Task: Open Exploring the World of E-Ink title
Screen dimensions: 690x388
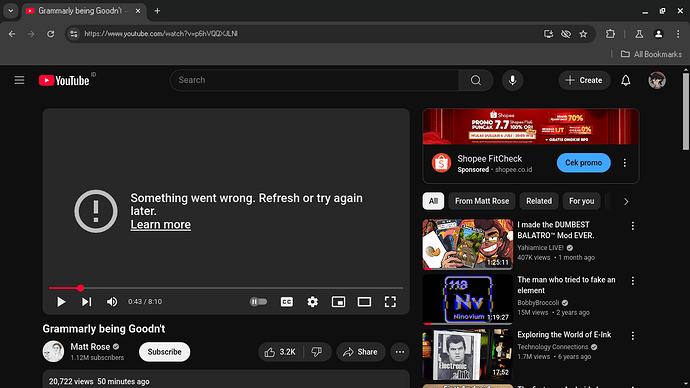Action: tap(564, 335)
